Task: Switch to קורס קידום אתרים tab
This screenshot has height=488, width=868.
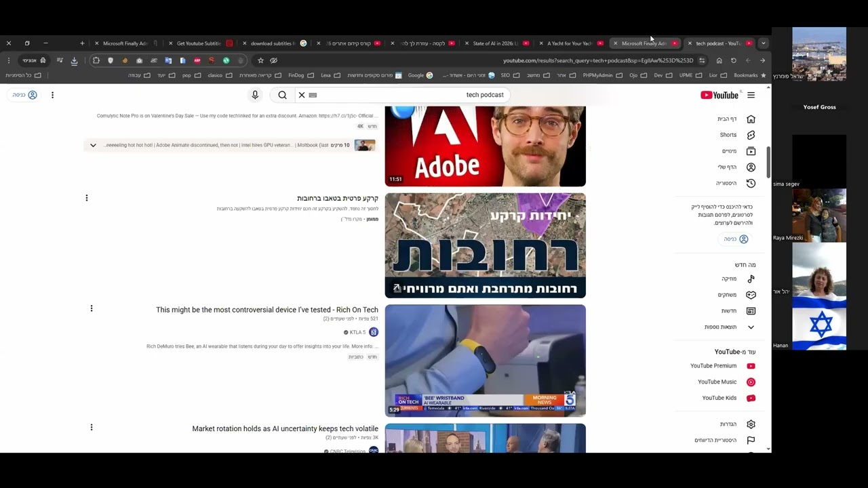Action: [x=349, y=43]
